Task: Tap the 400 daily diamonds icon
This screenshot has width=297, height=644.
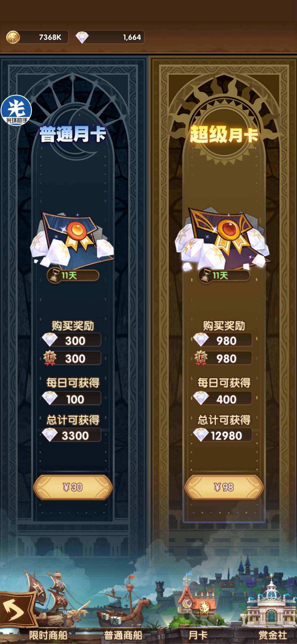Action: point(201,399)
